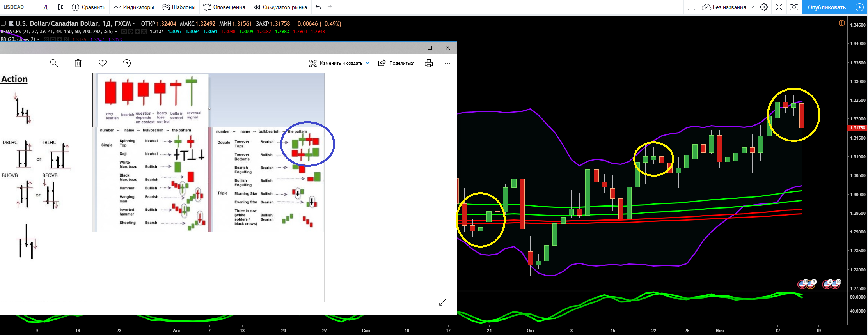868x336 pixels.
Task: Open the Д timeframe selector
Action: (46, 7)
